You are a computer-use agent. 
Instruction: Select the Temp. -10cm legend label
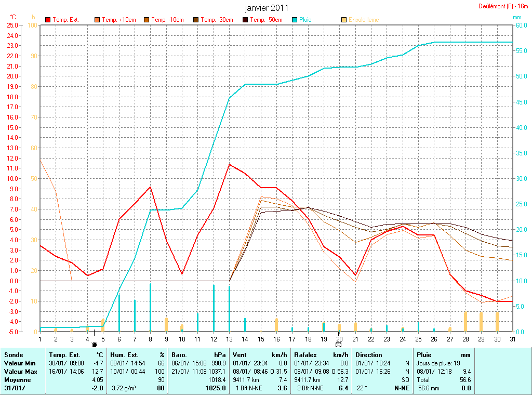coord(167,20)
